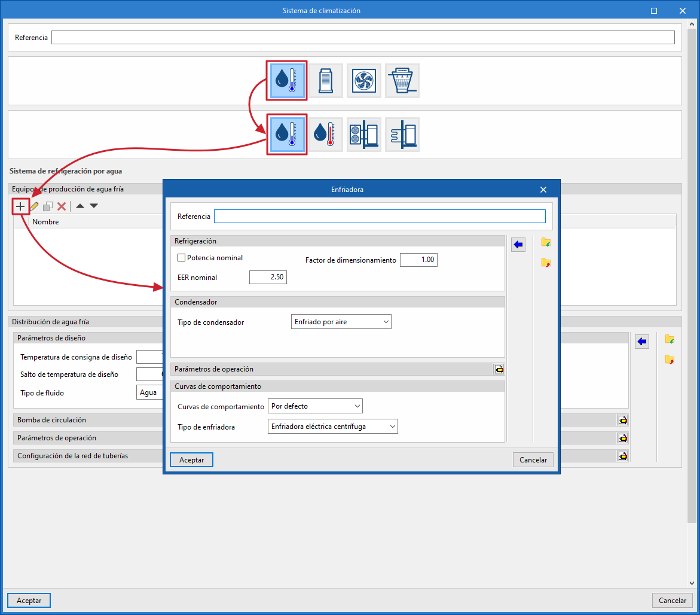Expand Parámetros de operación in Enfriadora dialog

[x=499, y=369]
